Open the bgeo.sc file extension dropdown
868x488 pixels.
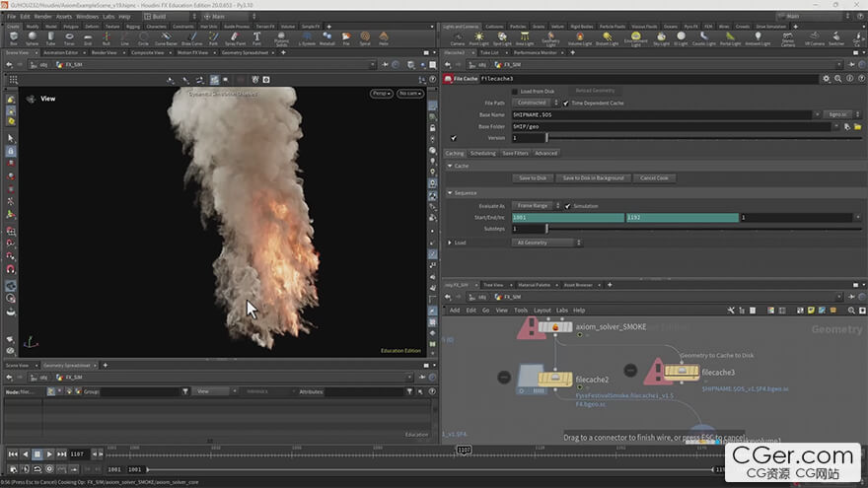coord(841,114)
